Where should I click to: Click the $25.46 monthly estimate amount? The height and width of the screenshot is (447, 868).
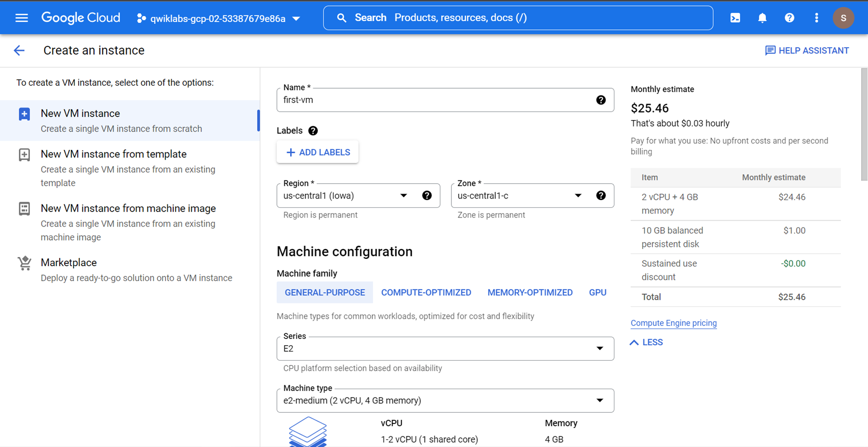[650, 108]
